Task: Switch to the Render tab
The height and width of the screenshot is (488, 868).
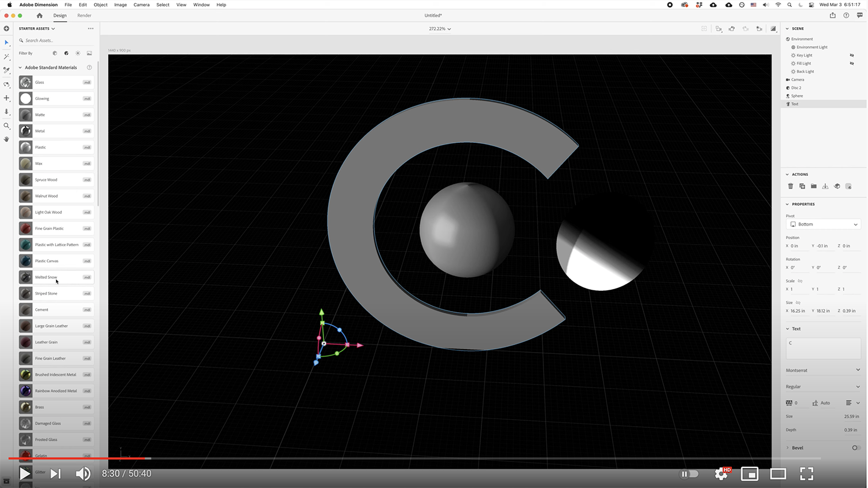Action: [84, 16]
